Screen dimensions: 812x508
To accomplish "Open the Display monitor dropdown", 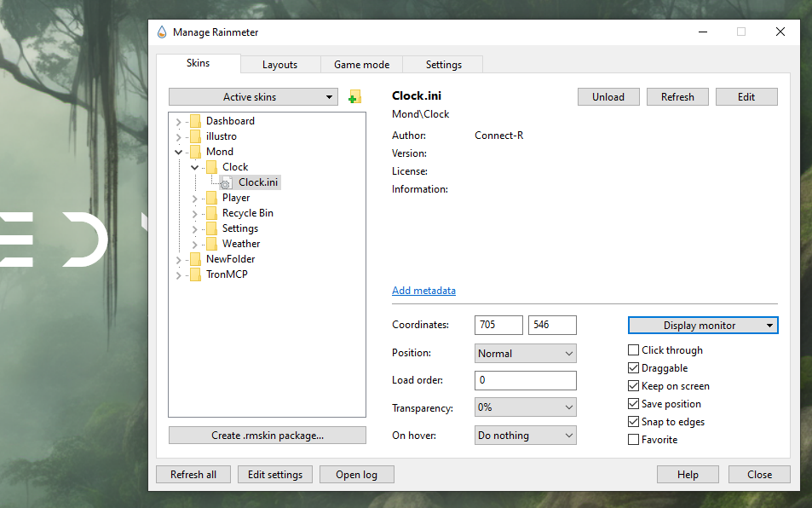I will pyautogui.click(x=703, y=326).
